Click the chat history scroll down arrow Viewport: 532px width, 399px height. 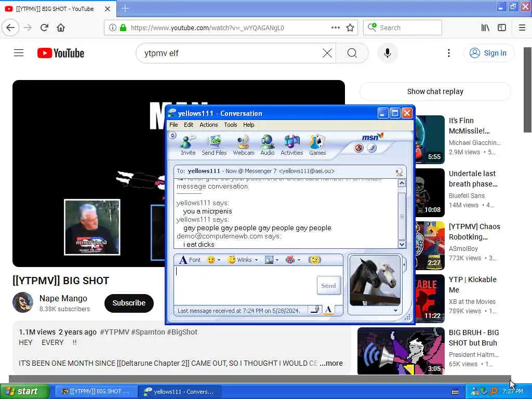coord(402,244)
